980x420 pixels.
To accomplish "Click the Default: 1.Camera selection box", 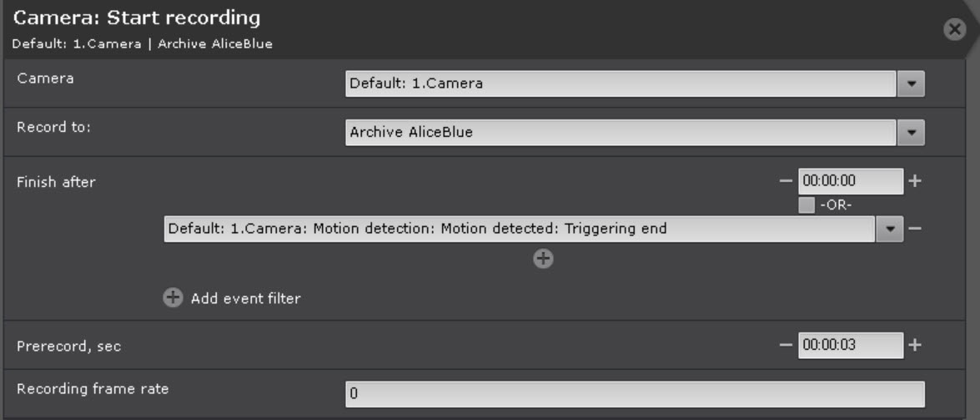I will pos(621,83).
